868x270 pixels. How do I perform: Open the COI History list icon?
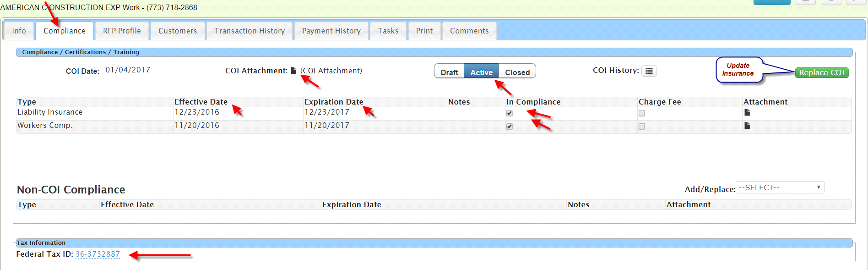[x=649, y=71]
